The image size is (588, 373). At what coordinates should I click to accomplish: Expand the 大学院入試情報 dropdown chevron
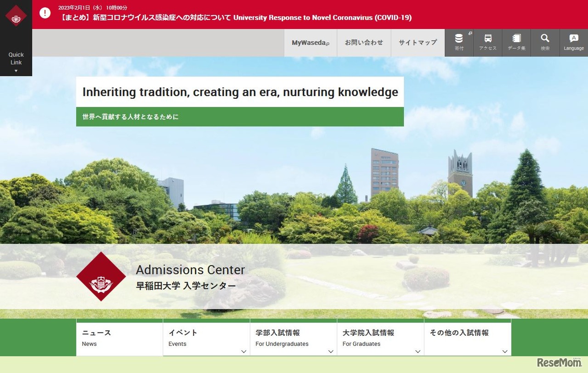pos(418,351)
